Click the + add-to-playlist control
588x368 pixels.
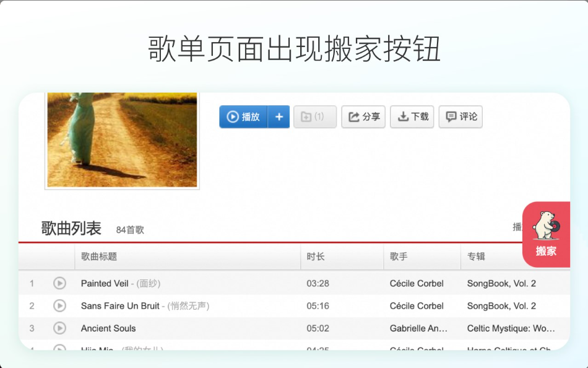[x=279, y=116]
